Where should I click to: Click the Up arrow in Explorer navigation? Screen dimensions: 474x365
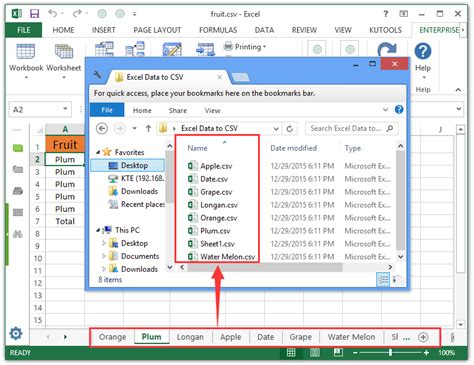coord(148,128)
